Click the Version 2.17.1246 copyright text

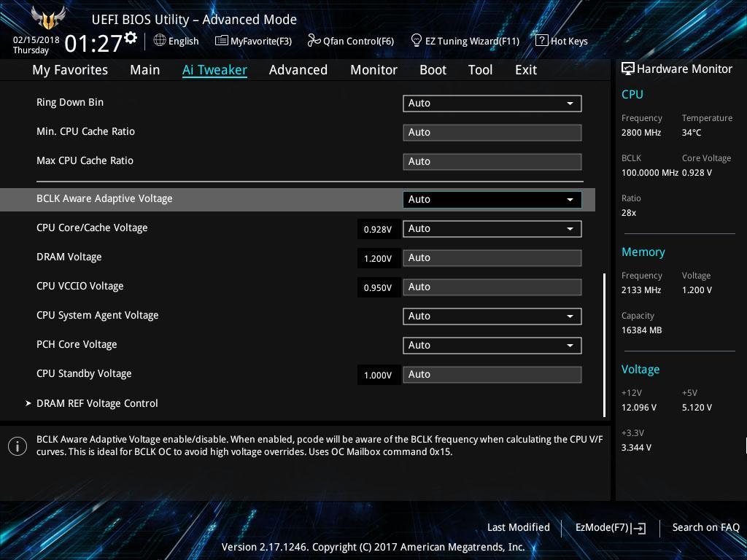[373, 547]
